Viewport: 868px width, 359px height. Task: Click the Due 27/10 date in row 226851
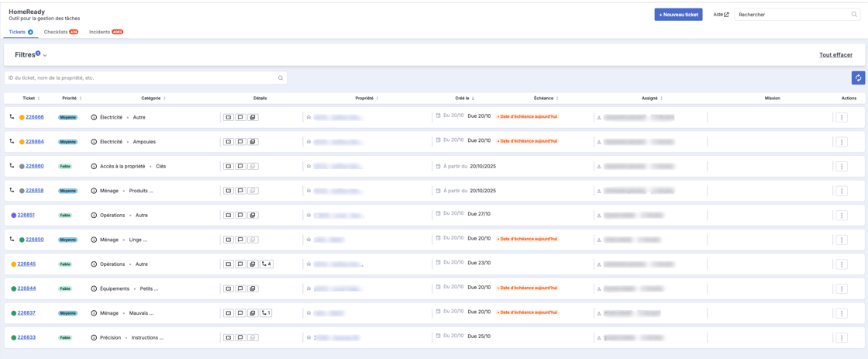(x=480, y=215)
